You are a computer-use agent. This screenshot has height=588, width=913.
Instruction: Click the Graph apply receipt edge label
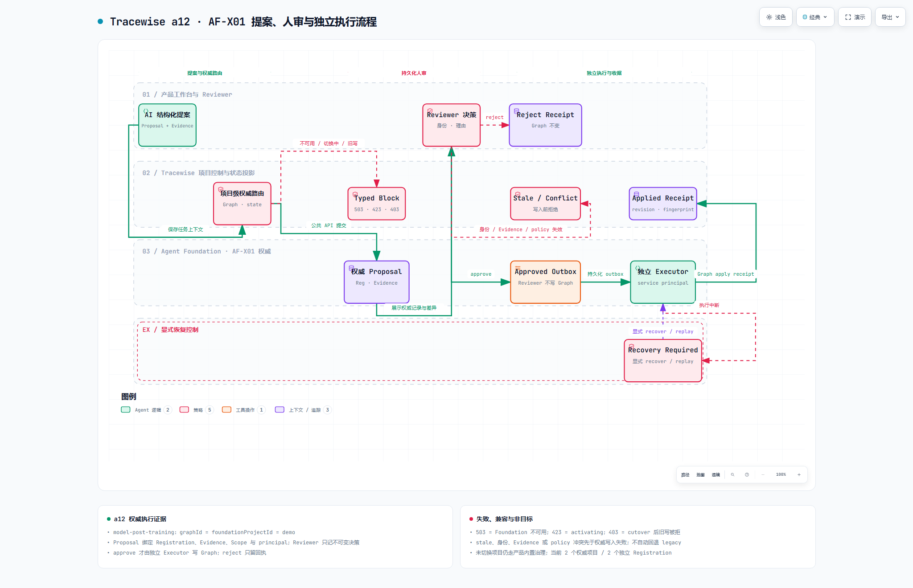point(726,274)
